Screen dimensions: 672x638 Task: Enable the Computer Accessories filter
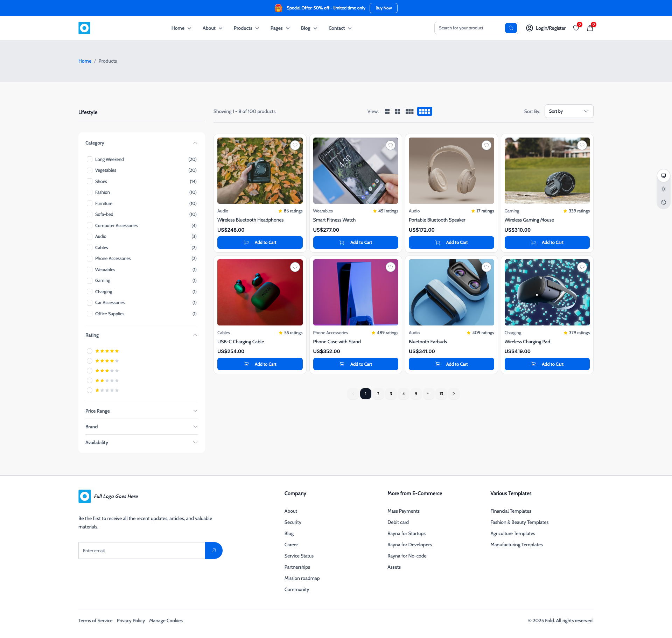[90, 225]
